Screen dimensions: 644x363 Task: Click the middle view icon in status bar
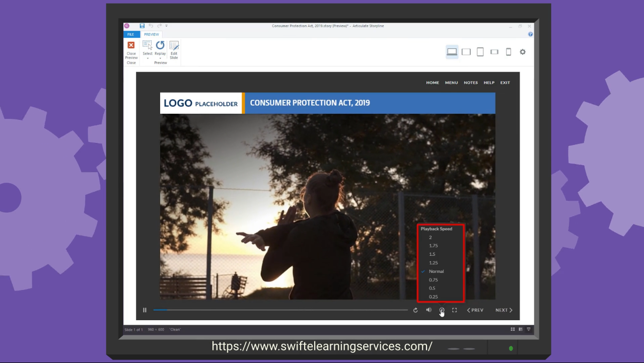tap(521, 329)
